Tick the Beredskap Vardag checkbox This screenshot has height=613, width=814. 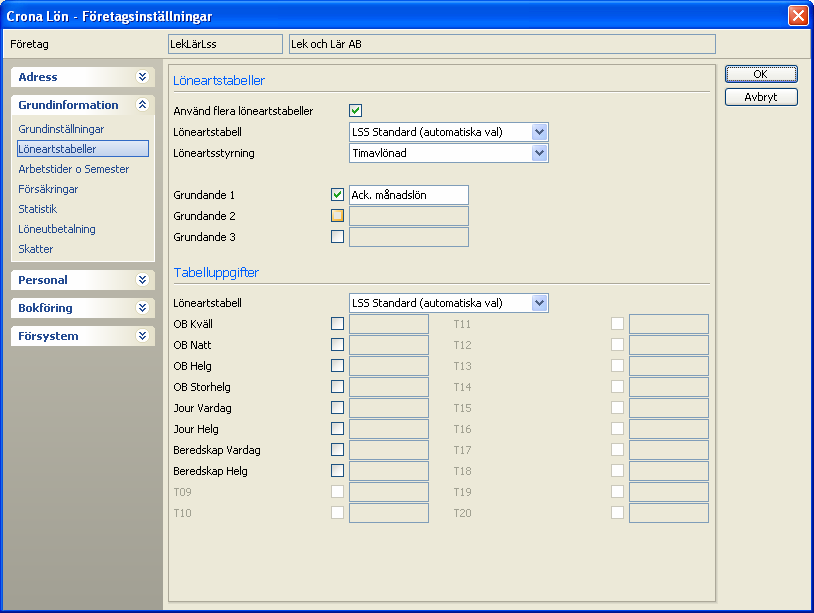[337, 450]
